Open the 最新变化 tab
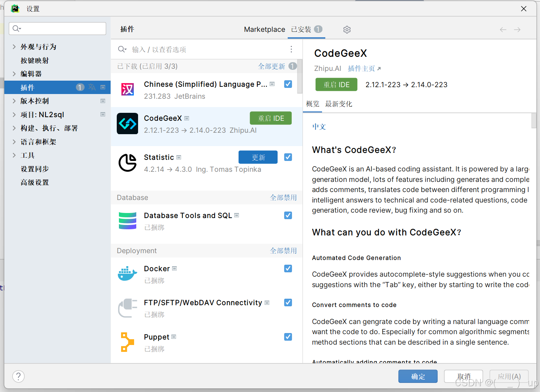Screen dimensions: 540x392 (x=339, y=104)
